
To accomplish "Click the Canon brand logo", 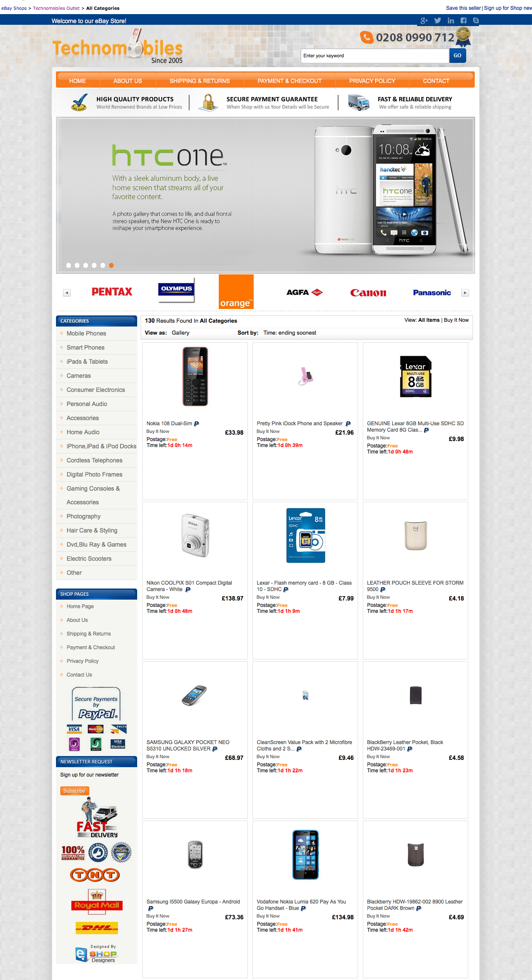I will pyautogui.click(x=368, y=293).
